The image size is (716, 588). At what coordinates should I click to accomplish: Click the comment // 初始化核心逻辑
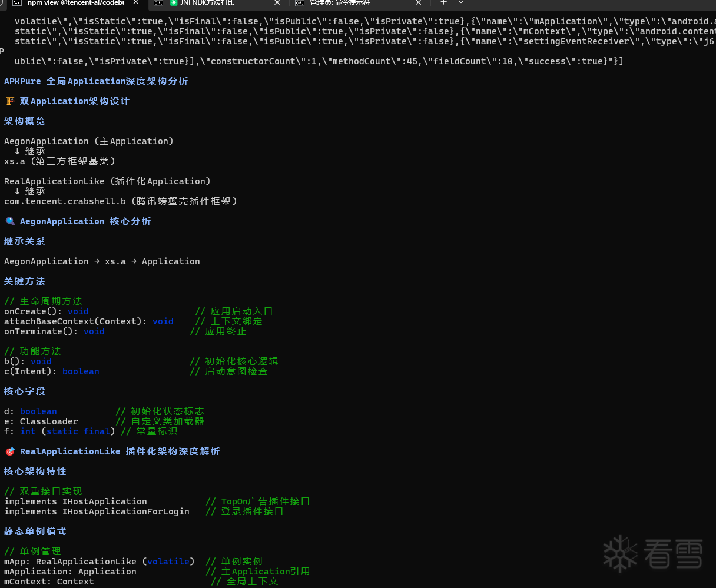pyautogui.click(x=234, y=361)
